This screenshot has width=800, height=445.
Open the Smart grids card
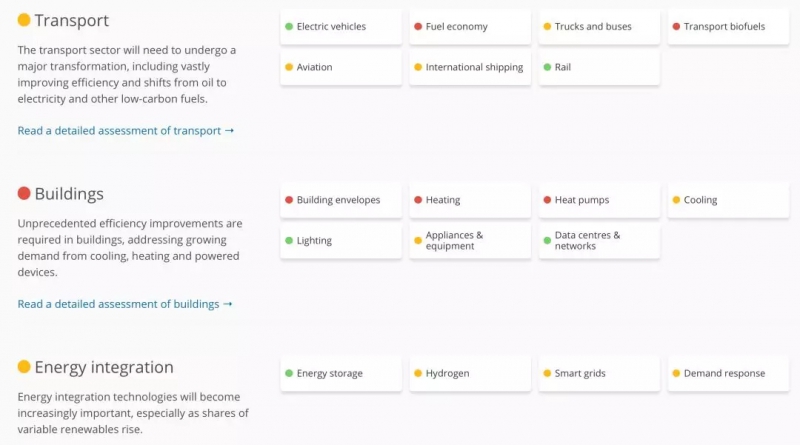pos(598,374)
